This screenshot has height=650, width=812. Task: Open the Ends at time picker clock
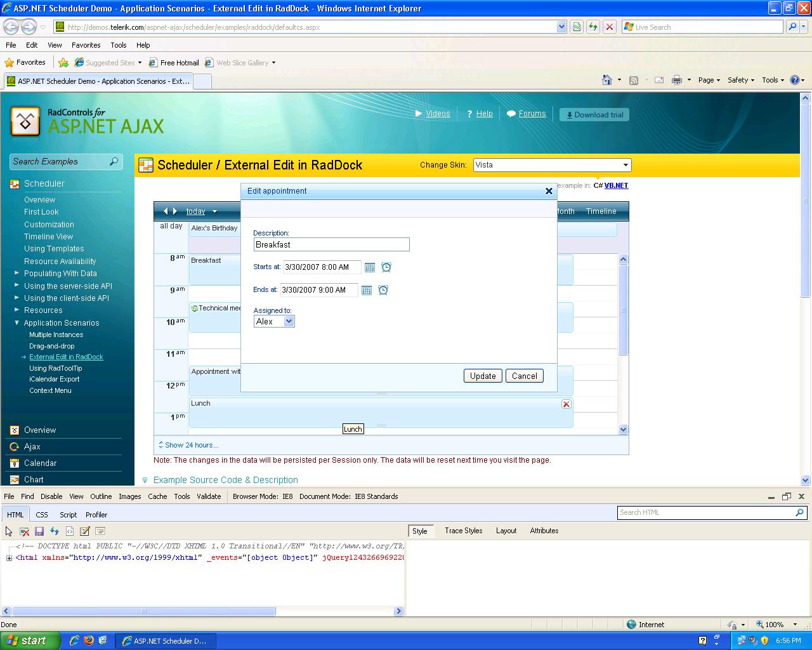click(x=383, y=290)
